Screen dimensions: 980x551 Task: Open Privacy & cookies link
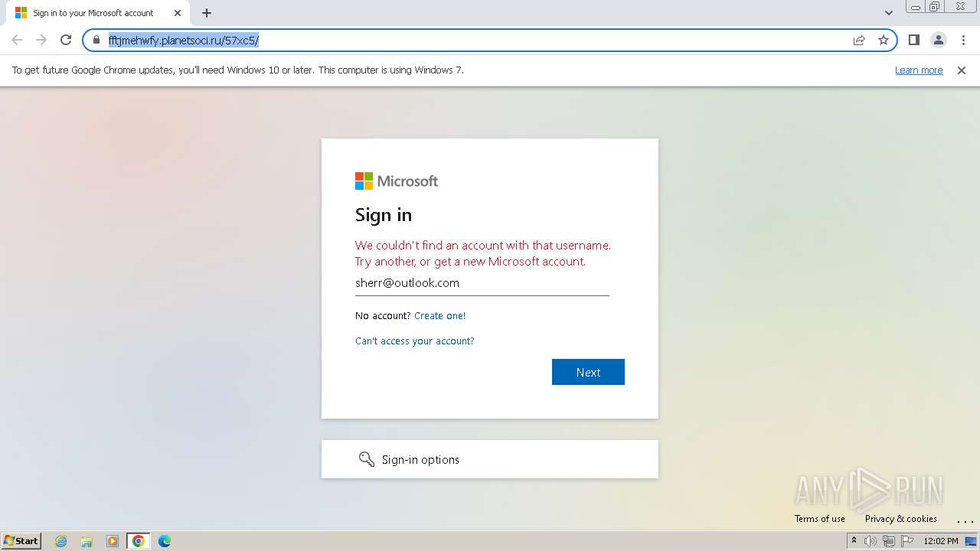(x=900, y=518)
